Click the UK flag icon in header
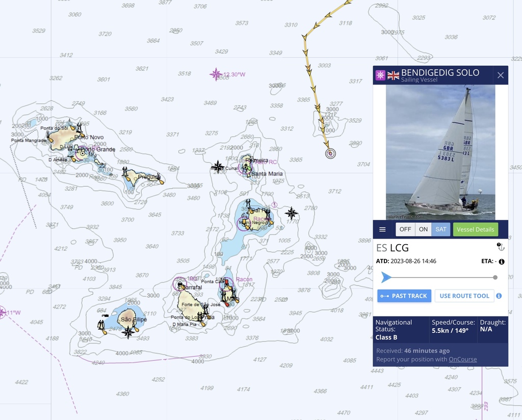This screenshot has height=420, width=522. point(393,75)
